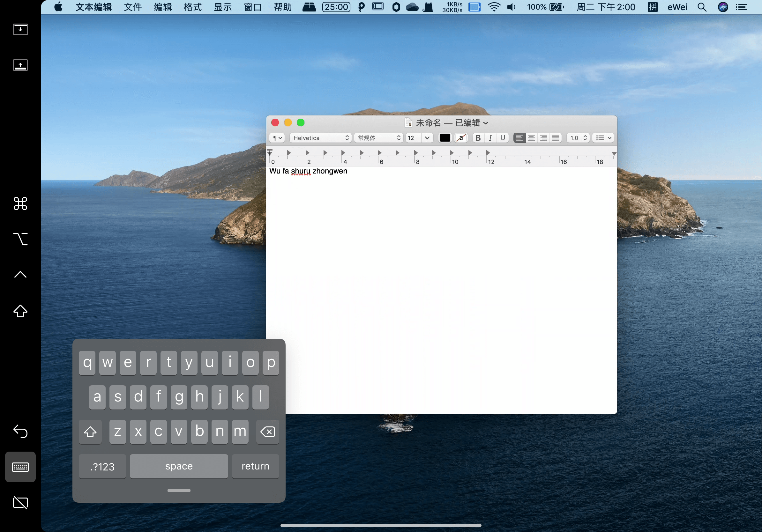This screenshot has width=762, height=532.
Task: Open the 文件 menu in menu bar
Action: coord(133,7)
